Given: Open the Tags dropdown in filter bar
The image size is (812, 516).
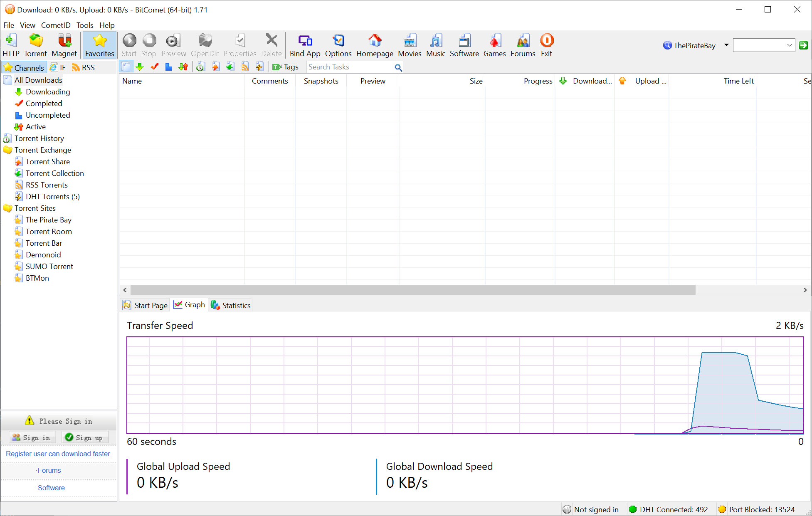Looking at the screenshot, I should [285, 67].
